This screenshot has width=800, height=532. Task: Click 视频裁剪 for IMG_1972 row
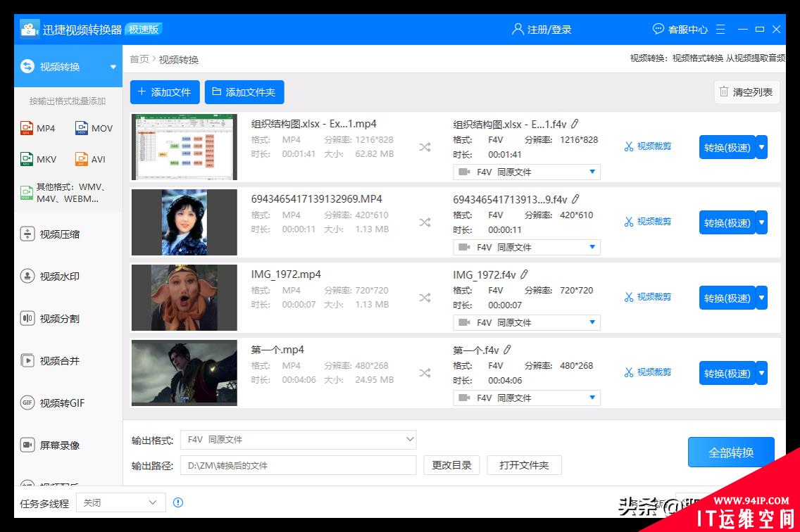point(648,297)
